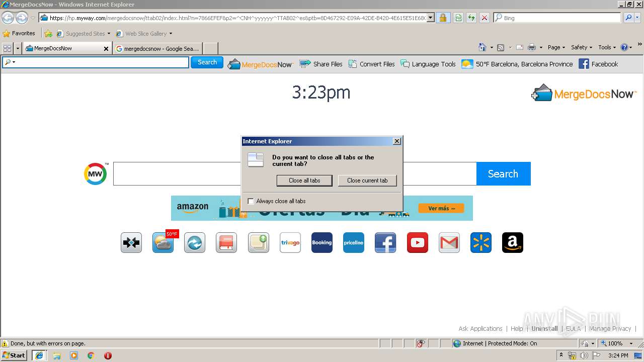The image size is (644, 362).
Task: Click the Print icon in command bar
Action: 532,47
